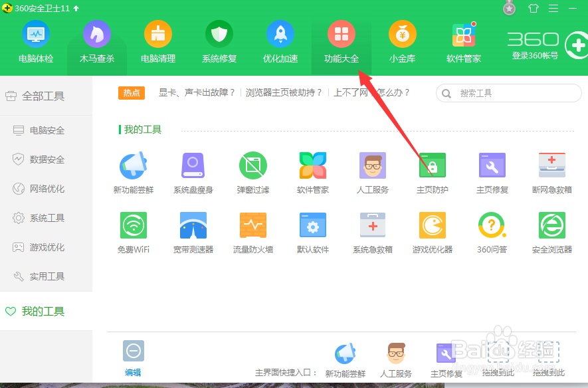This screenshot has width=588, height=388.
Task: Open link 显卡、声卡出故障？
Action: click(197, 92)
